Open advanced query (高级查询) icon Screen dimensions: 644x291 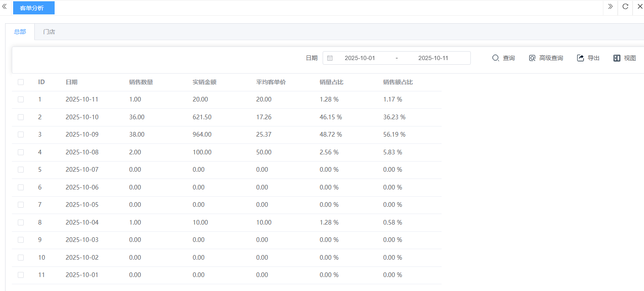click(x=532, y=58)
